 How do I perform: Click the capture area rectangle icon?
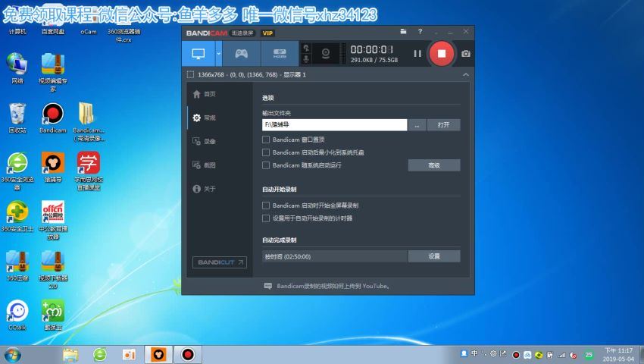click(x=190, y=74)
